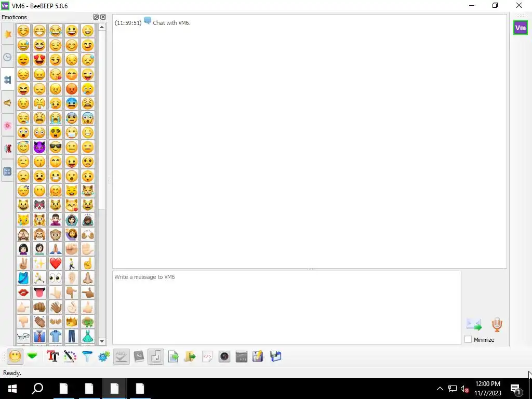Click the blue funnel filter icon
The height and width of the screenshot is (399, 532).
[87, 356]
